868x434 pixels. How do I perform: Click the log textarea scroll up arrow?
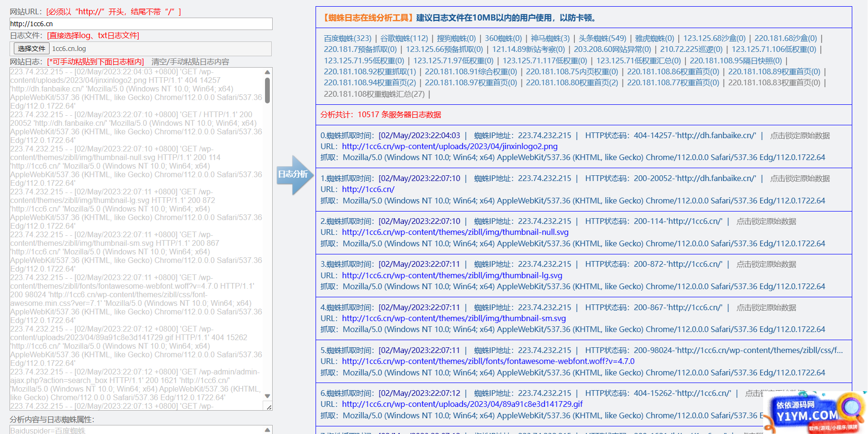pos(267,72)
